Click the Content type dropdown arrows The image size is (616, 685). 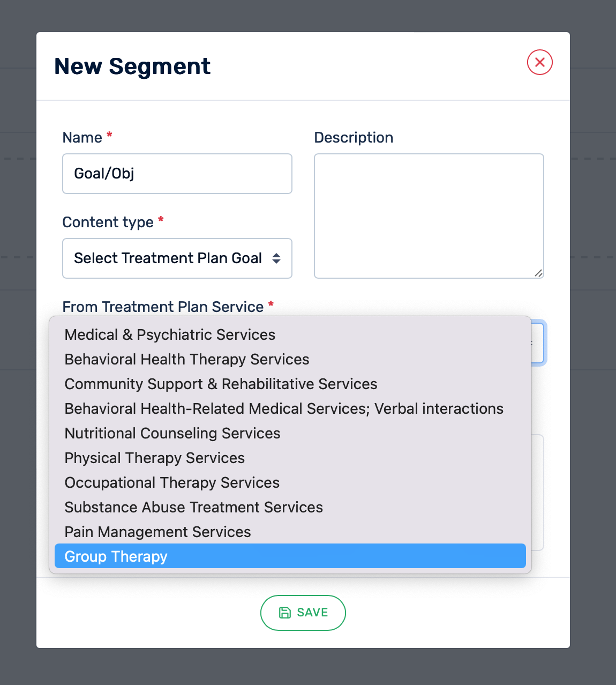point(276,258)
